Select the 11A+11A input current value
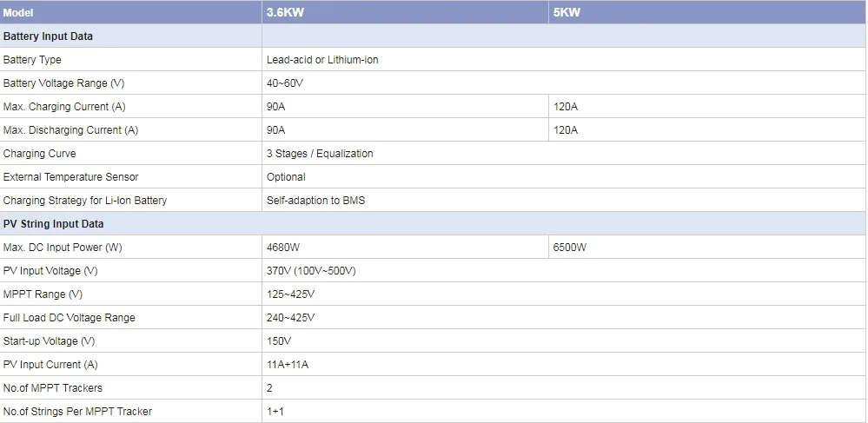This screenshot has height=423, width=868. click(x=288, y=365)
